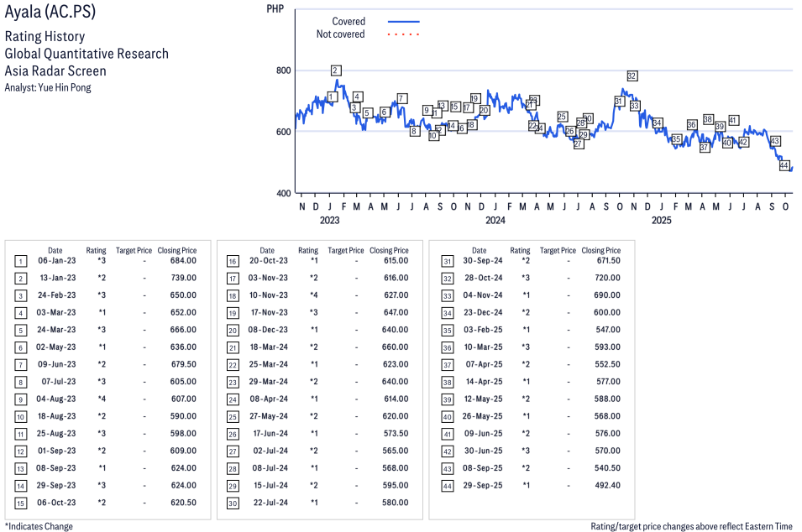Click table row box 31 dated 30-Sep-24
The width and height of the screenshot is (802, 532).
(447, 261)
